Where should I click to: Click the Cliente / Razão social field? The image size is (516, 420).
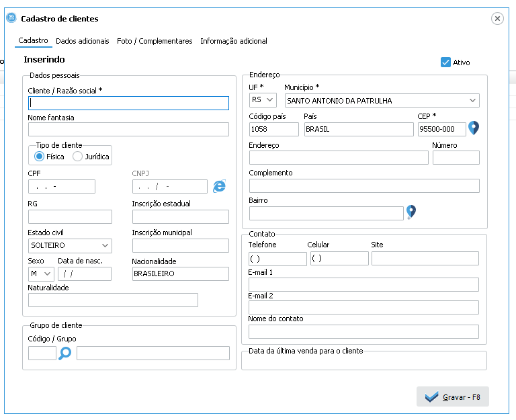(128, 103)
